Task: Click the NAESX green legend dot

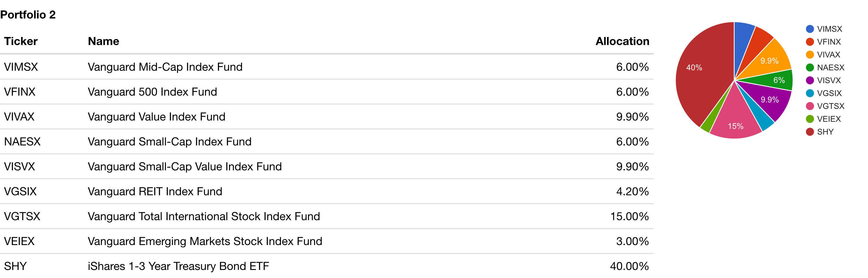Action: 810,68
